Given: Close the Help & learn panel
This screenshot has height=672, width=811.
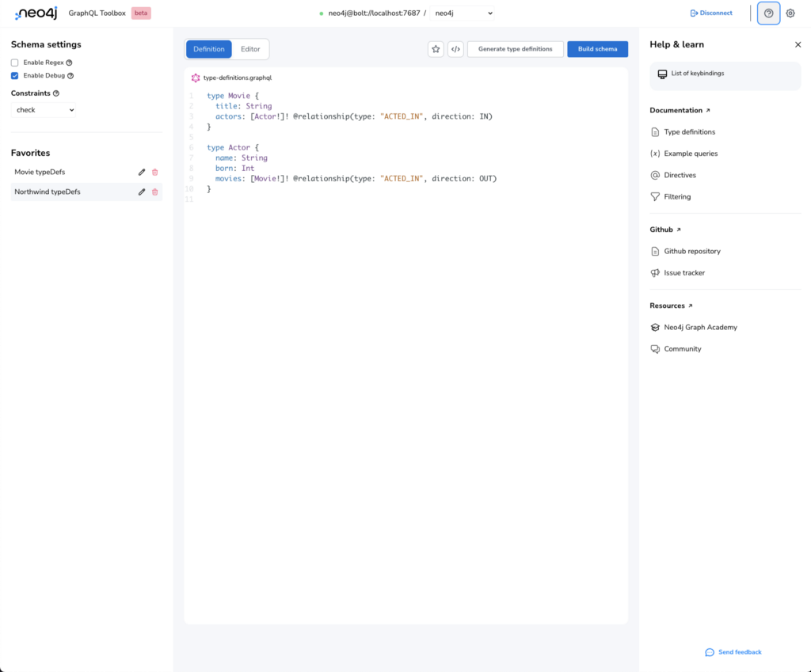Looking at the screenshot, I should (798, 44).
